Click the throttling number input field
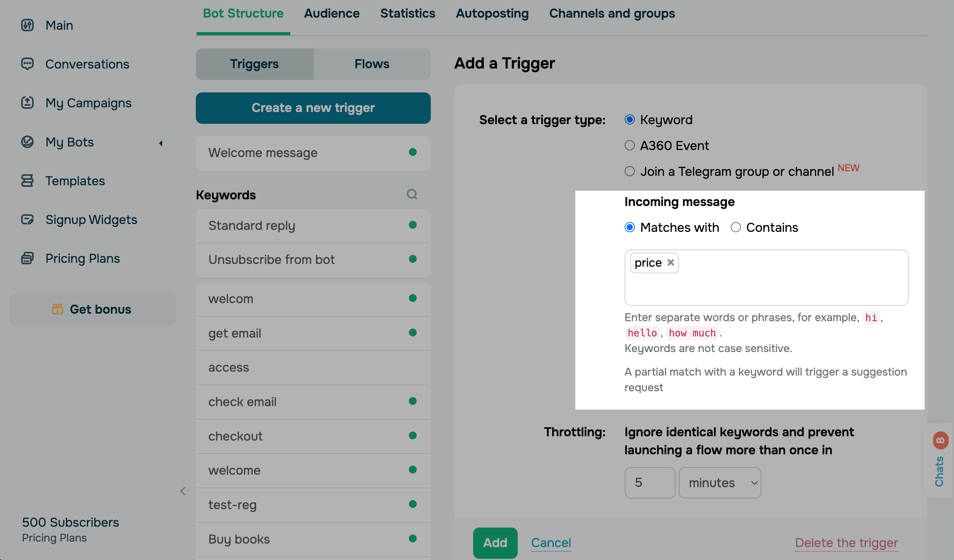The image size is (954, 560). (649, 483)
